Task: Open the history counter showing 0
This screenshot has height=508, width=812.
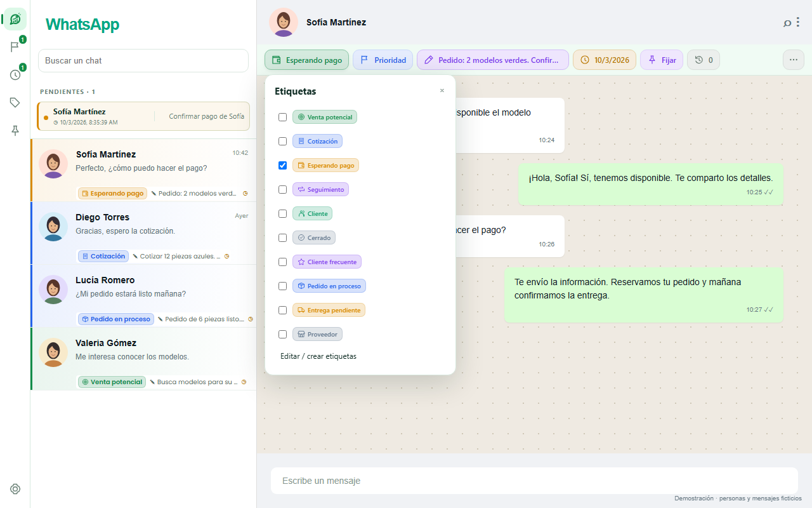Action: click(704, 60)
